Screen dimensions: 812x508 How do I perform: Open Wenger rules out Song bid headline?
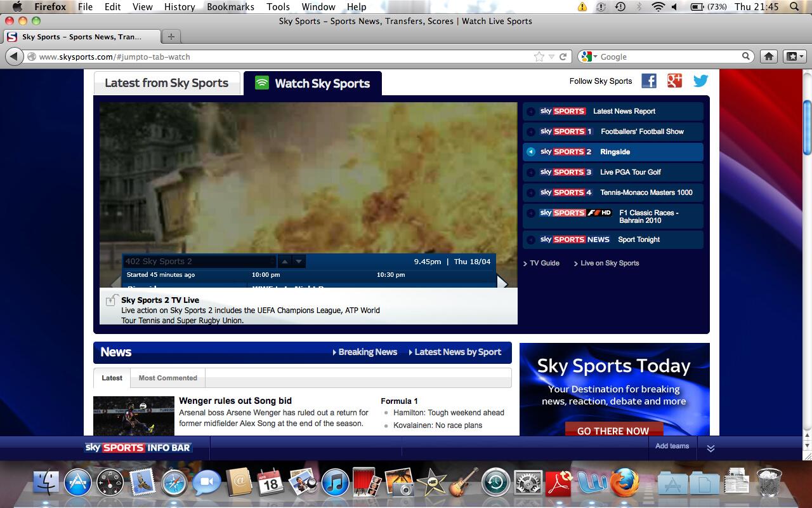point(235,401)
